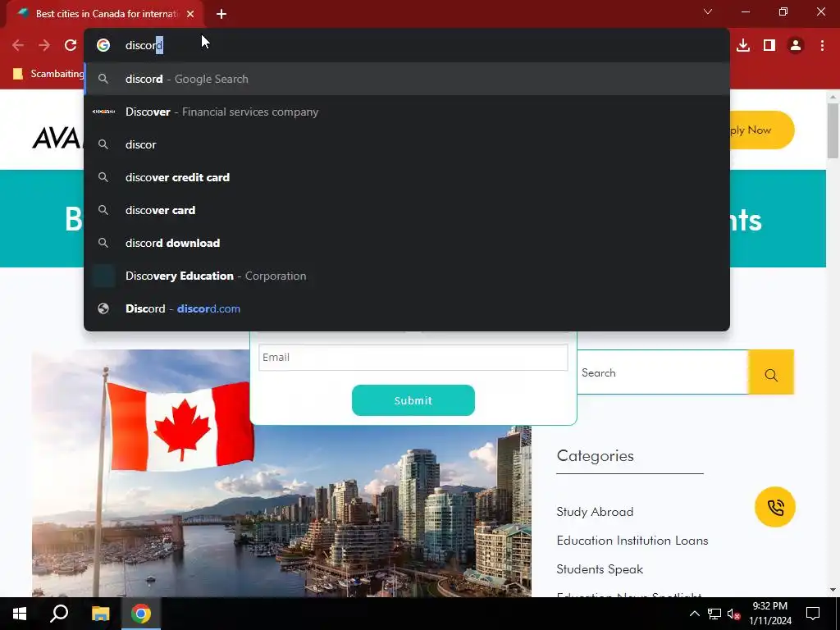Click the Google icon in the address bar
The height and width of the screenshot is (630, 840).
pos(103,46)
